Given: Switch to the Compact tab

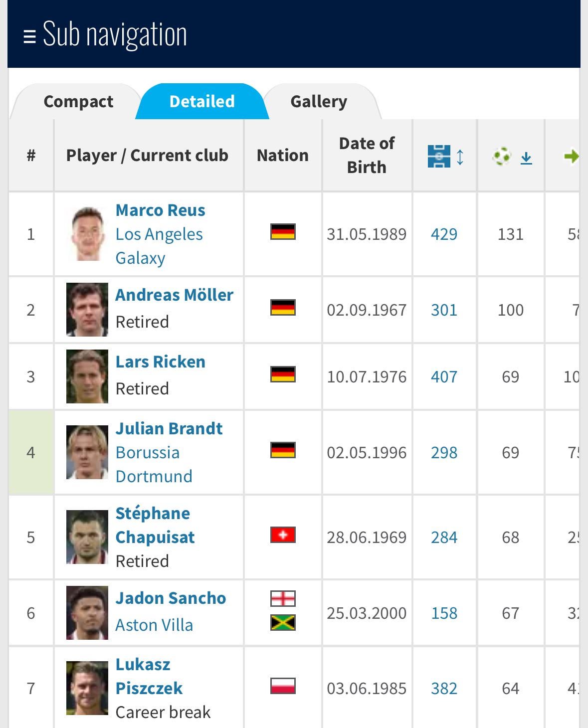Looking at the screenshot, I should point(78,102).
